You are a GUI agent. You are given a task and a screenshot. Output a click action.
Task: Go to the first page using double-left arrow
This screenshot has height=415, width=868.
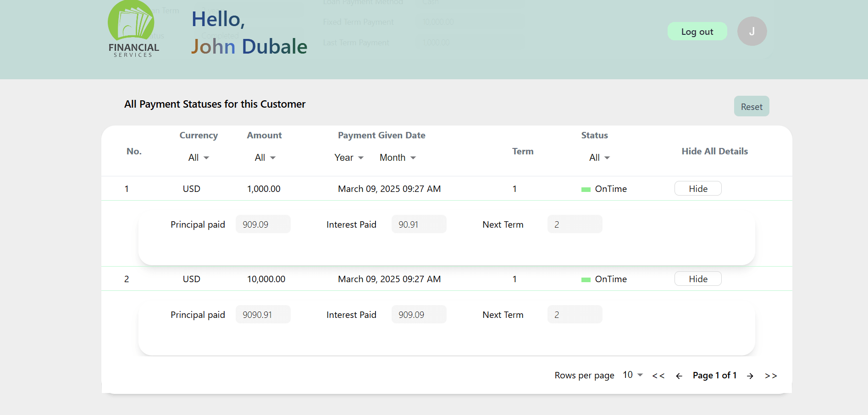pyautogui.click(x=658, y=375)
